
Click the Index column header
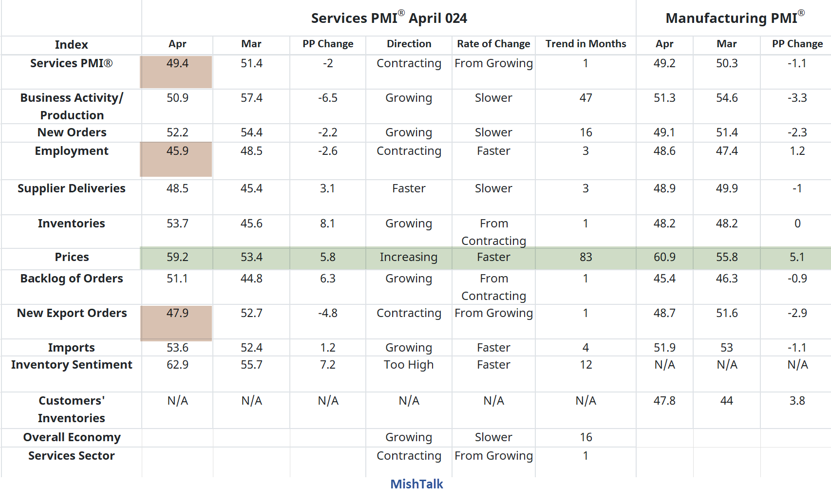tap(71, 44)
